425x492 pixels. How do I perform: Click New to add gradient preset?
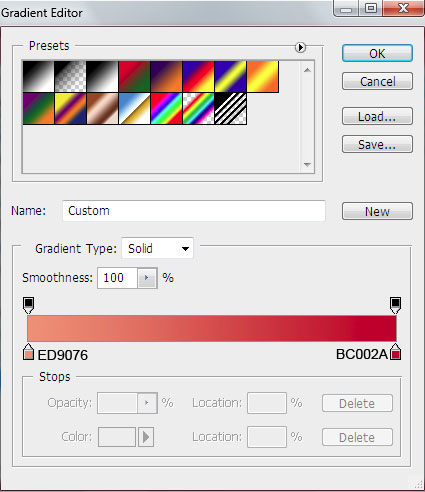(x=377, y=211)
